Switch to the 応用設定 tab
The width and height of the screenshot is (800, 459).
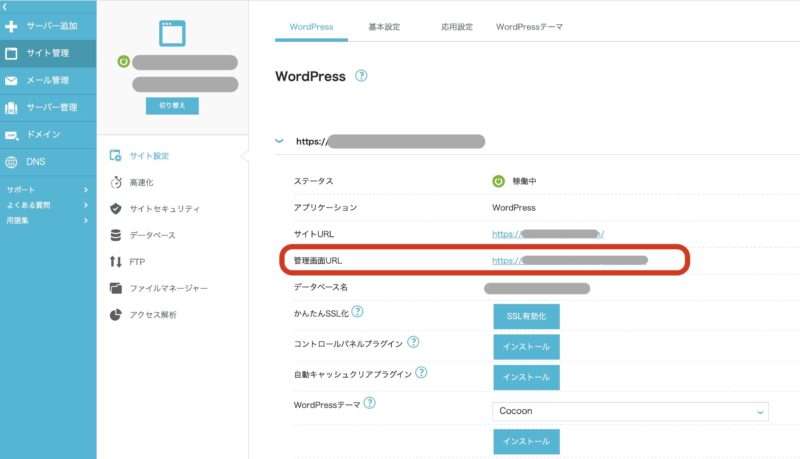pyautogui.click(x=457, y=27)
